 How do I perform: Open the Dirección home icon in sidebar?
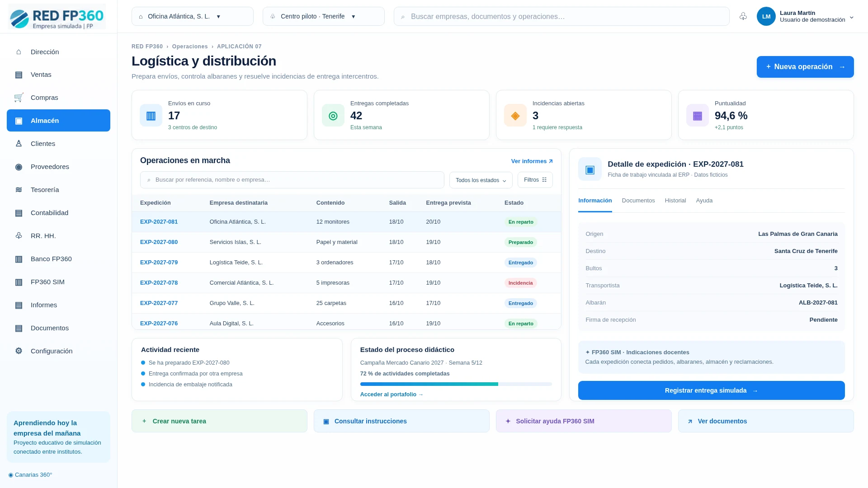[19, 52]
